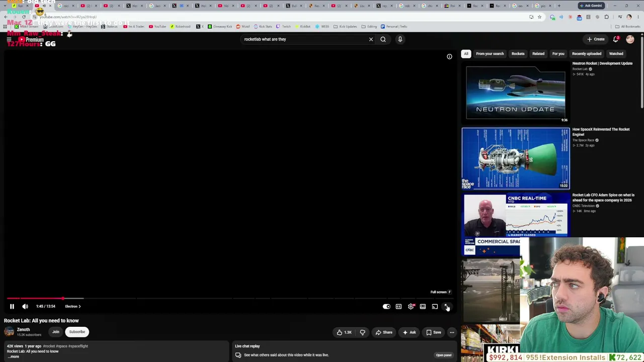Mute the video using the speaker icon
The width and height of the screenshot is (644, 362).
pyautogui.click(x=25, y=306)
